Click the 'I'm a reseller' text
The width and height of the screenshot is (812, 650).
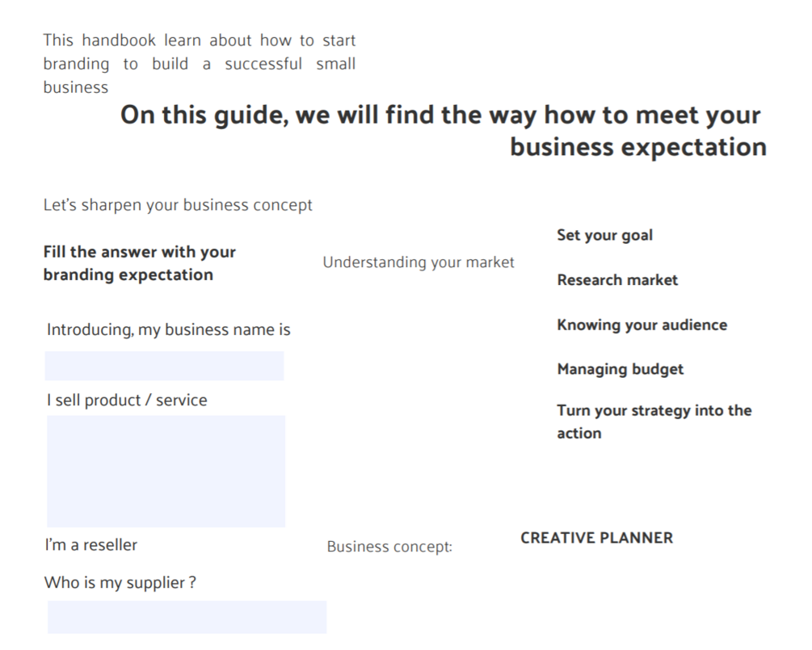tap(90, 545)
